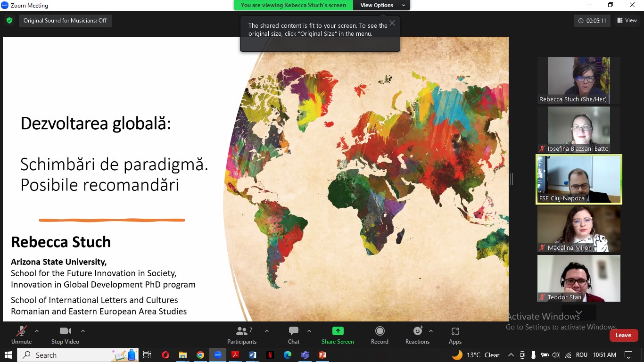644x362 pixels.
Task: Click the meeting timer 00:05:11
Action: (x=593, y=21)
